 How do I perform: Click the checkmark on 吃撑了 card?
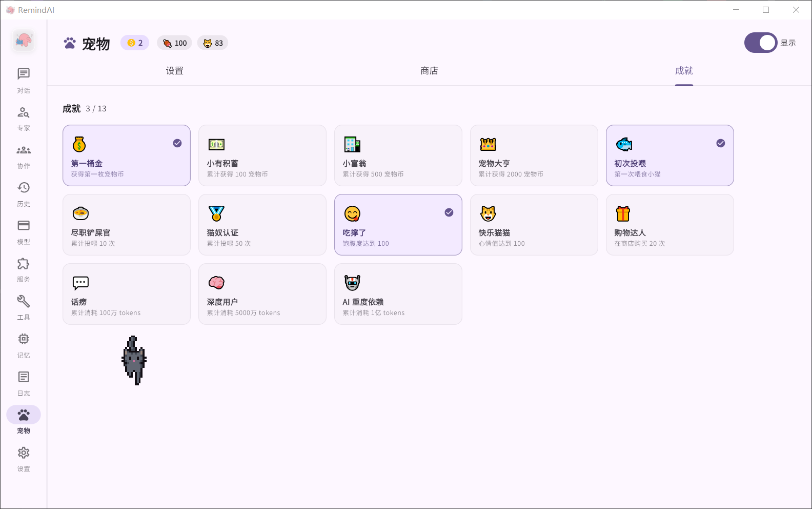click(449, 212)
